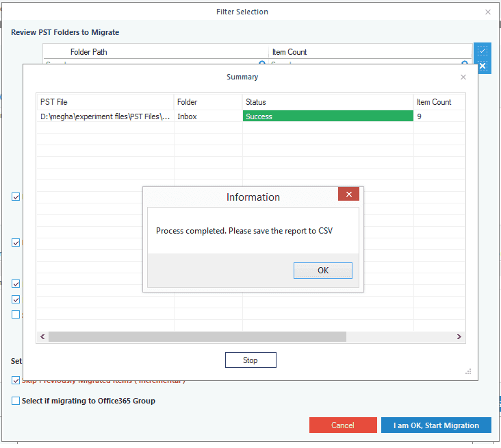Image resolution: width=501 pixels, height=448 pixels.
Task: Click the Stop button in Summary
Action: (x=250, y=360)
